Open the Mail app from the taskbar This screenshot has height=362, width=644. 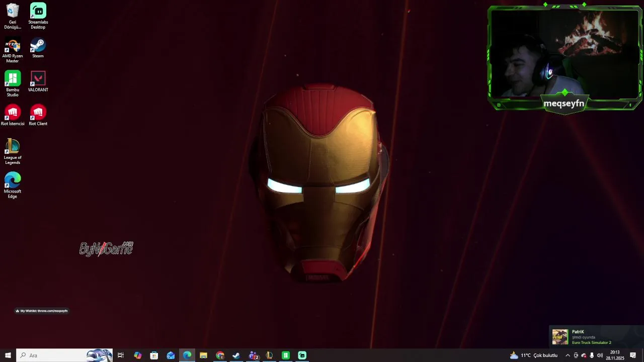click(x=171, y=355)
